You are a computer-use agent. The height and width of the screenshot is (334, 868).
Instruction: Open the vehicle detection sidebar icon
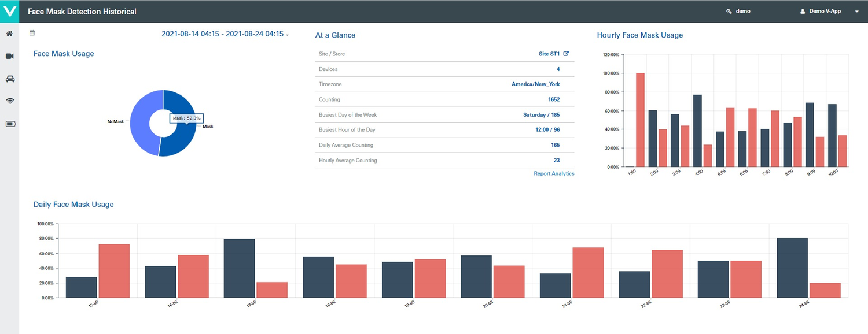pos(9,79)
